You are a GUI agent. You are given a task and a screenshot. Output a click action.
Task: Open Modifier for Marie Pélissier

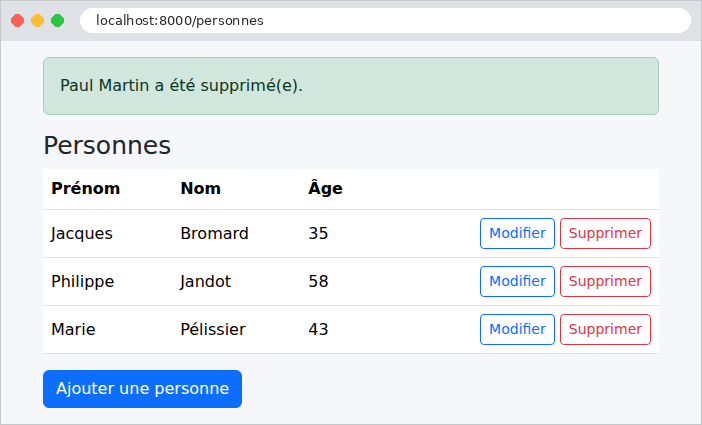click(517, 329)
